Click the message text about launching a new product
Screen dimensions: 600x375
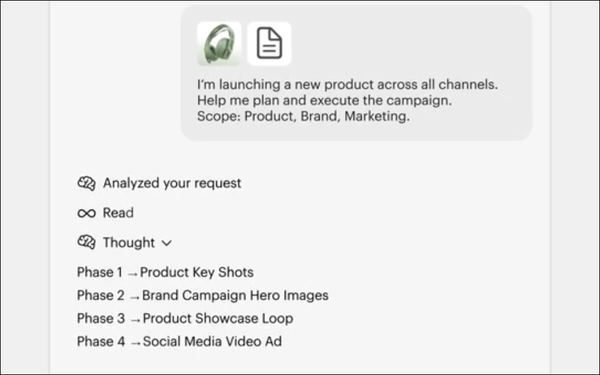click(347, 85)
